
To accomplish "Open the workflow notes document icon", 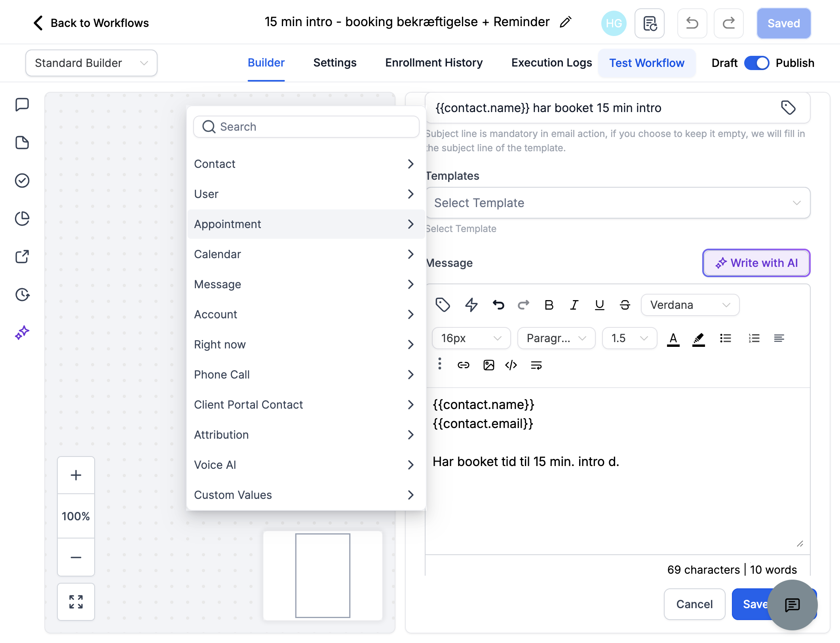I will pos(650,23).
